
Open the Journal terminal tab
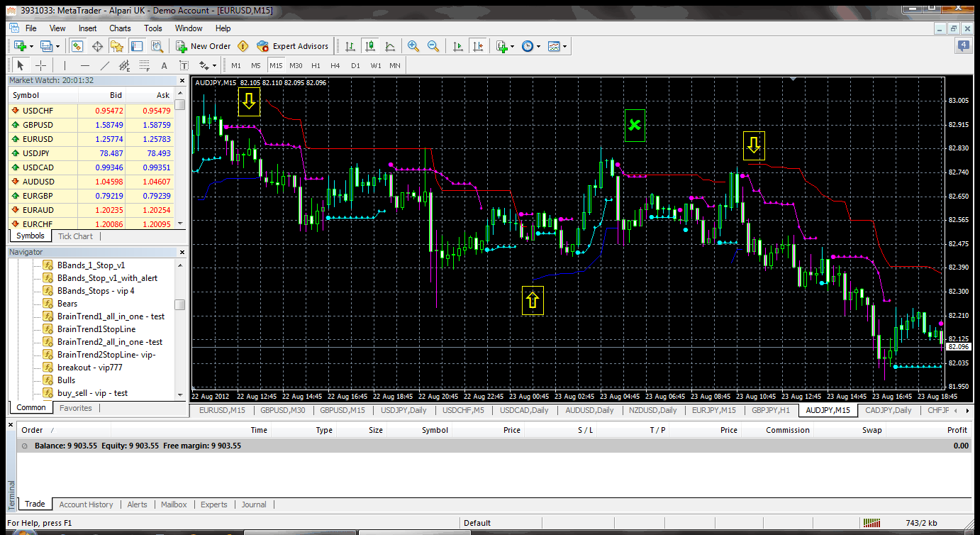click(254, 504)
